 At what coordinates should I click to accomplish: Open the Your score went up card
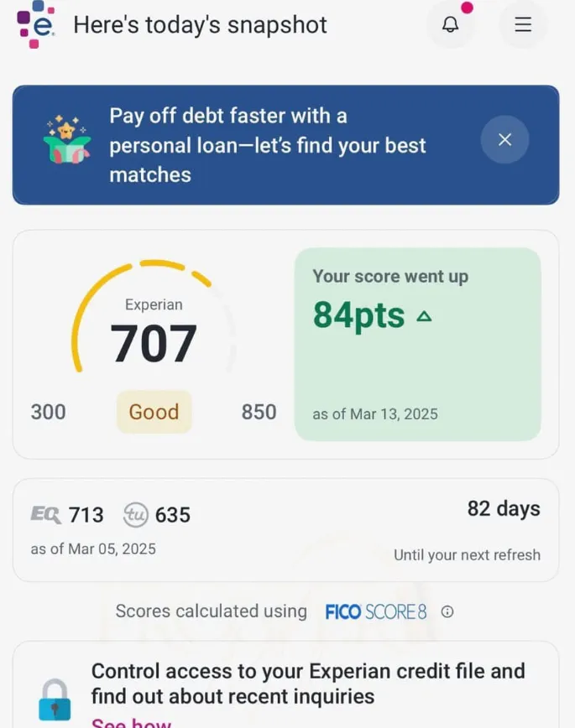coord(417,344)
